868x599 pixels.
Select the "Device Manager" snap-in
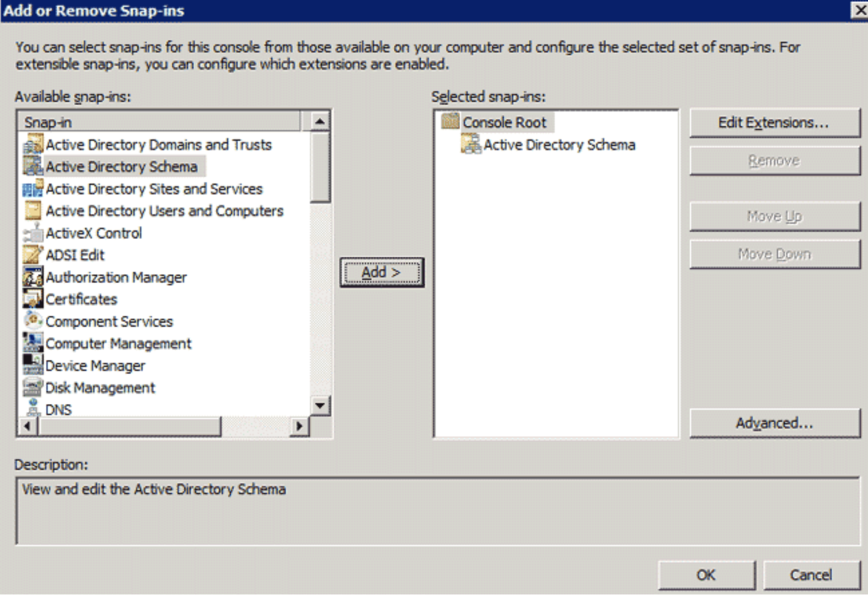point(95,366)
